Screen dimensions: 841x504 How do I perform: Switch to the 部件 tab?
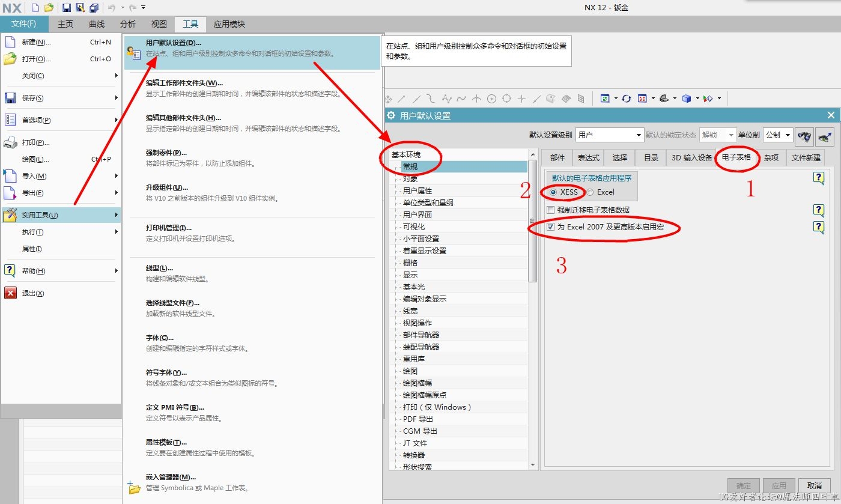click(x=557, y=157)
